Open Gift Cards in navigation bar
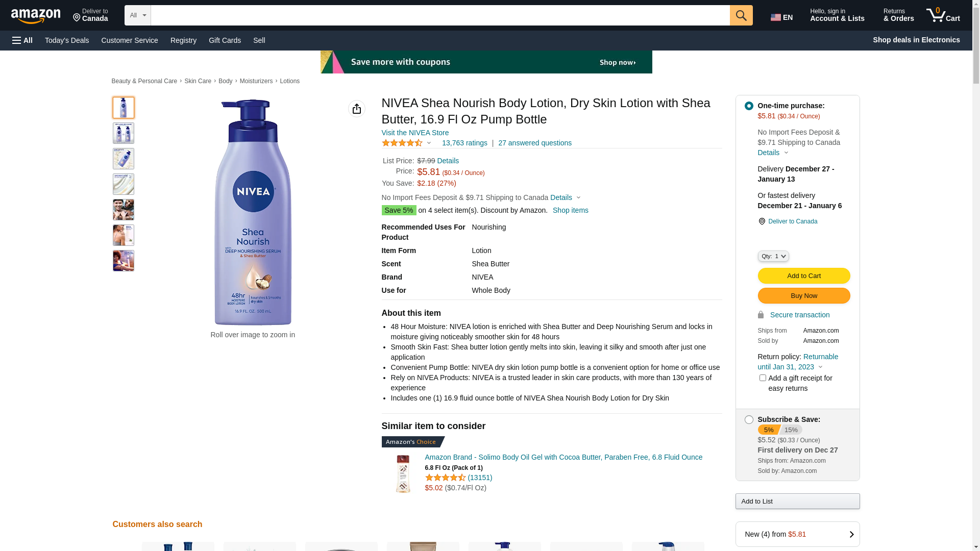The width and height of the screenshot is (980, 551). pyautogui.click(x=225, y=40)
